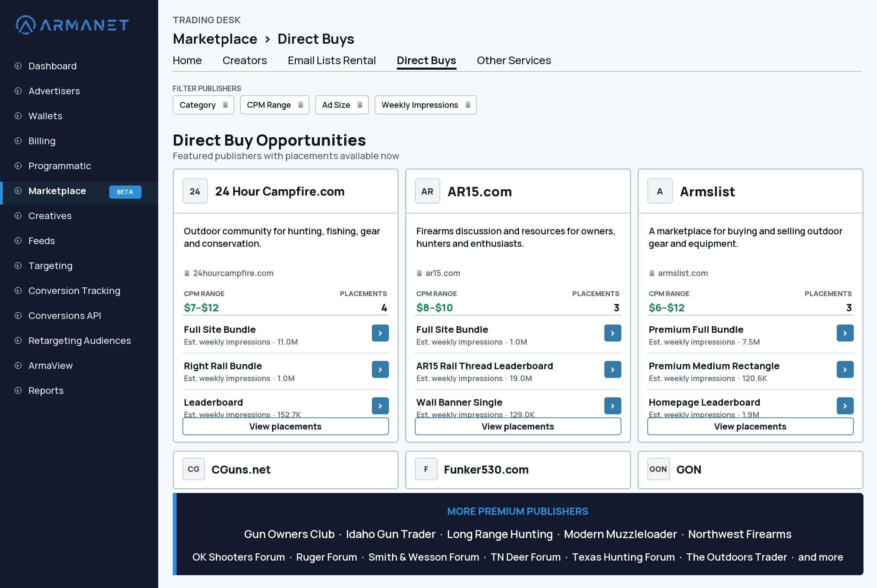
Task: Click the Conversion Tracking sidebar icon
Action: pos(18,291)
